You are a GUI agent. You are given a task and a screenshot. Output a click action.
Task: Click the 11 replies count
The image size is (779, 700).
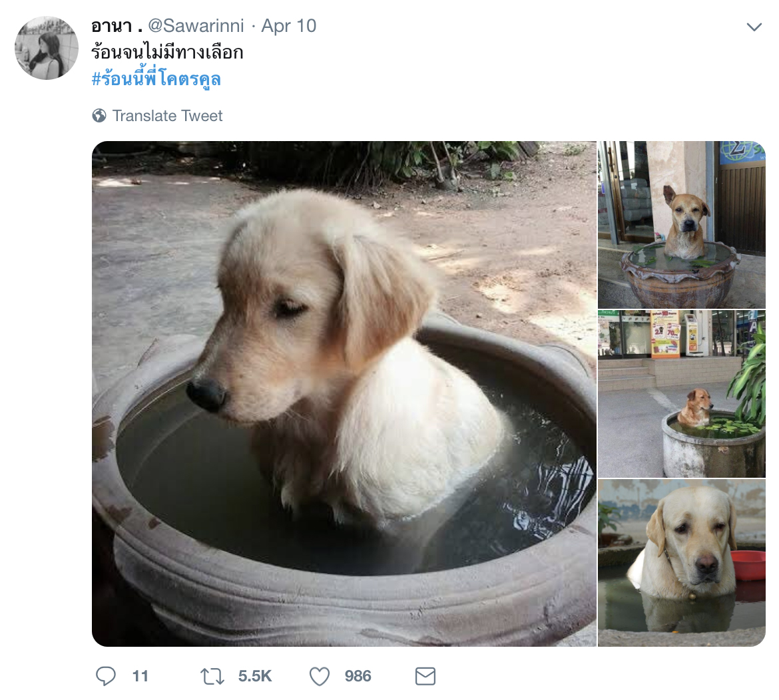tap(140, 676)
